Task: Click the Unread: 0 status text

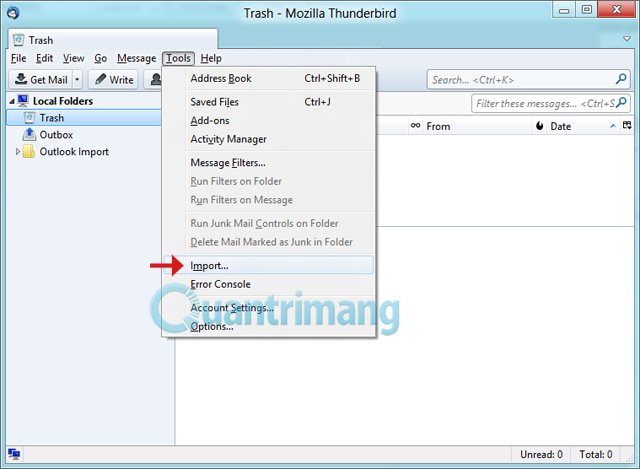Action: (x=541, y=454)
